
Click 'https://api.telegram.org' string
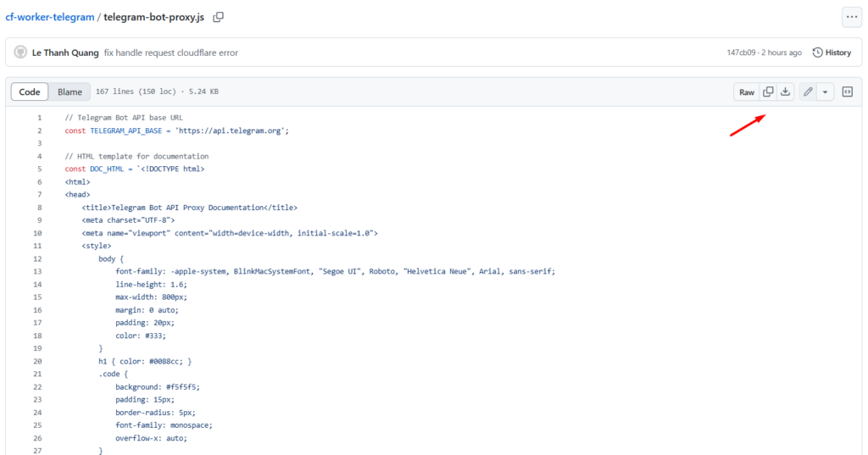click(230, 130)
